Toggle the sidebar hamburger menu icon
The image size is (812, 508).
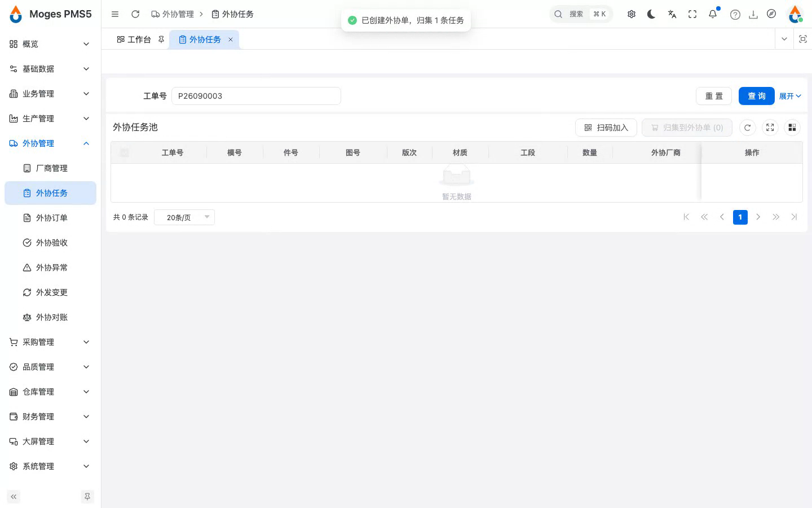[115, 14]
